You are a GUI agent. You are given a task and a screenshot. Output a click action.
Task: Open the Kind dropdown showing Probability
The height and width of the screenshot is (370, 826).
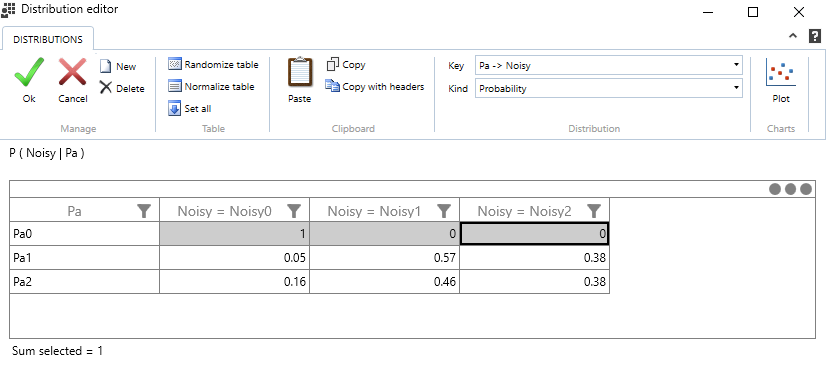pyautogui.click(x=608, y=89)
